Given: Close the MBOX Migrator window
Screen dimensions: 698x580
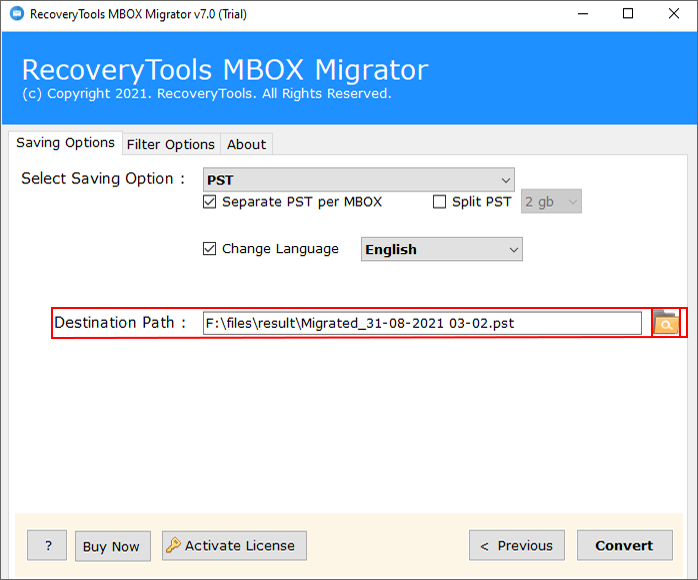Looking at the screenshot, I should coord(674,14).
